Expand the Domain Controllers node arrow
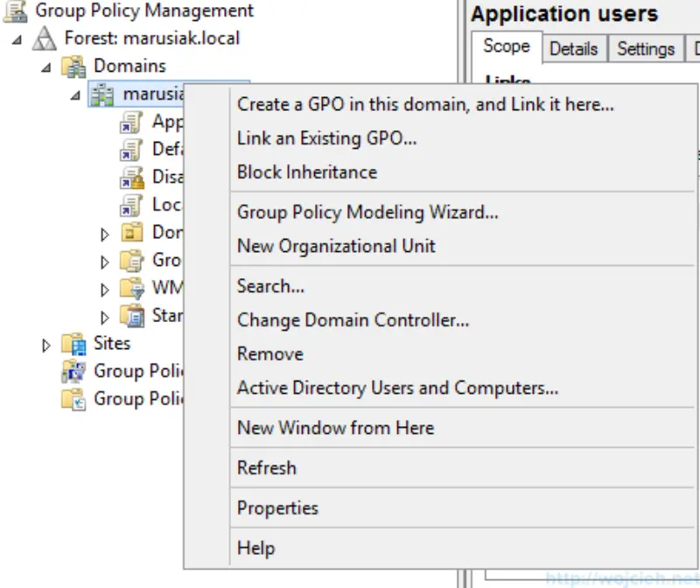Viewport: 700px width, 588px height. 105,232
